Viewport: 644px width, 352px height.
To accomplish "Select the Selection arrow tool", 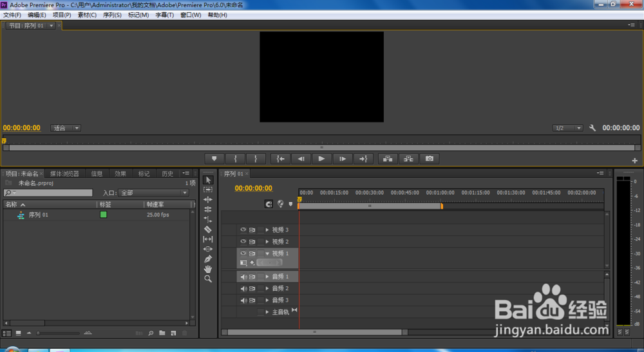I will pos(208,180).
